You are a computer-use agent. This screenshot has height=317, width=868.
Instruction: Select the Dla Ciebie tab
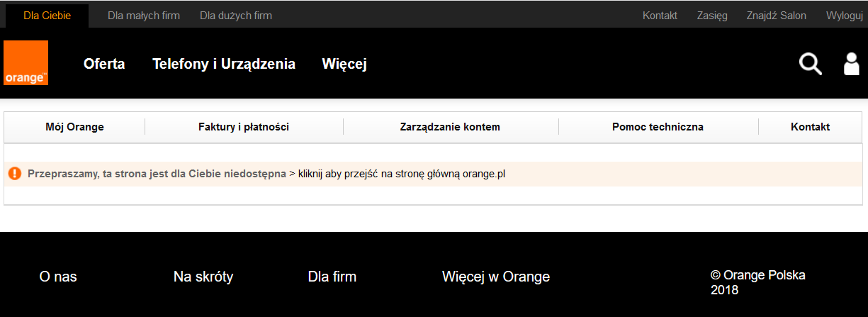(x=47, y=16)
